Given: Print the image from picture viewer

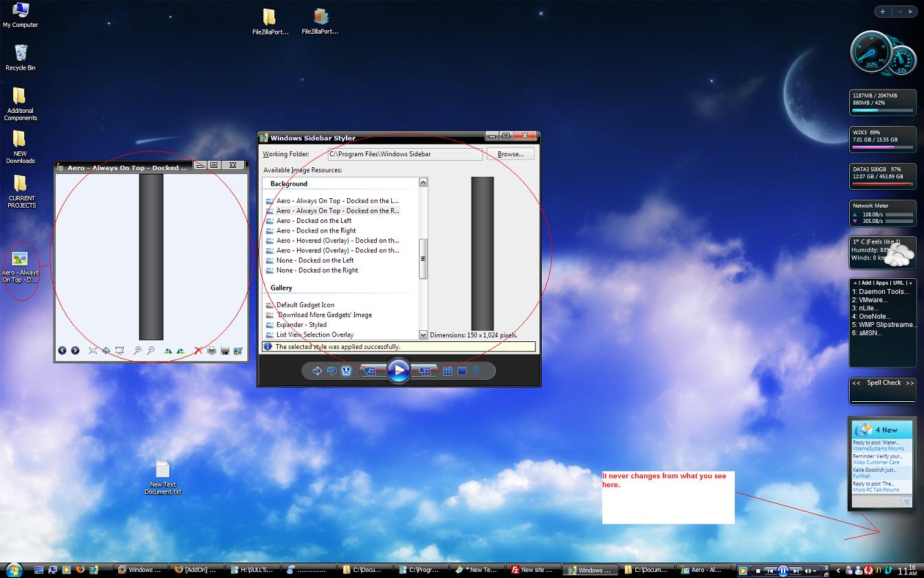Looking at the screenshot, I should click(x=212, y=351).
